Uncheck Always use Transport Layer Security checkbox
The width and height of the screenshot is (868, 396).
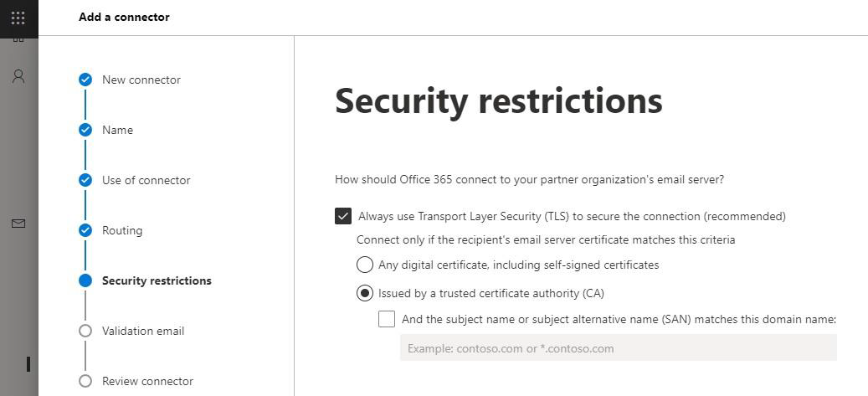pos(343,216)
